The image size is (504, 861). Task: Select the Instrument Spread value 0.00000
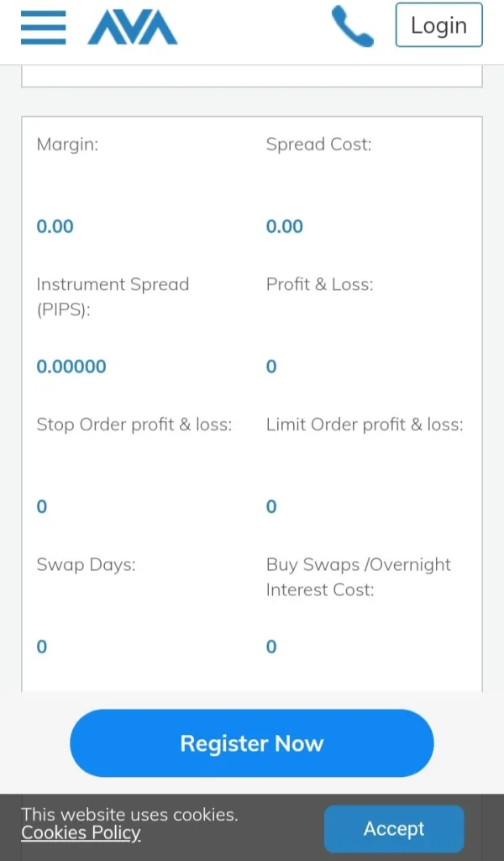click(x=71, y=367)
